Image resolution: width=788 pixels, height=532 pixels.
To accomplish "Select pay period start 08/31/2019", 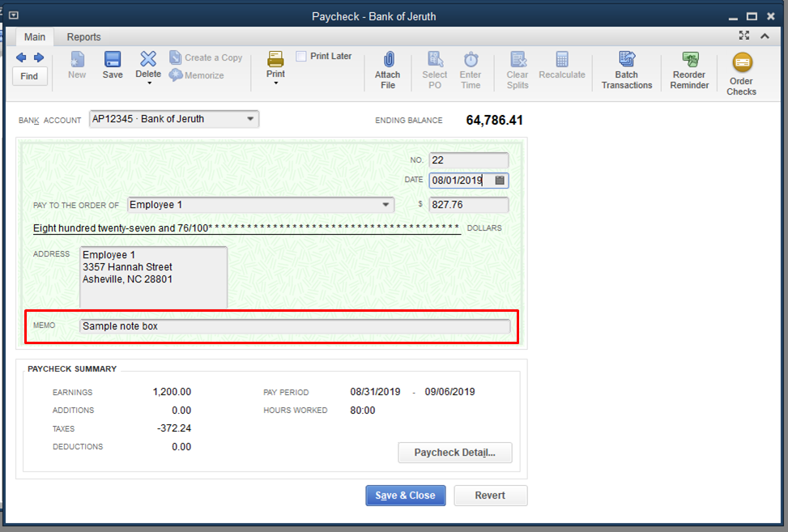I will [x=376, y=392].
